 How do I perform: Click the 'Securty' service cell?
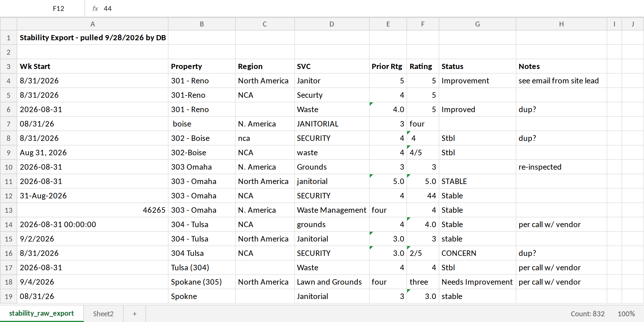point(332,95)
